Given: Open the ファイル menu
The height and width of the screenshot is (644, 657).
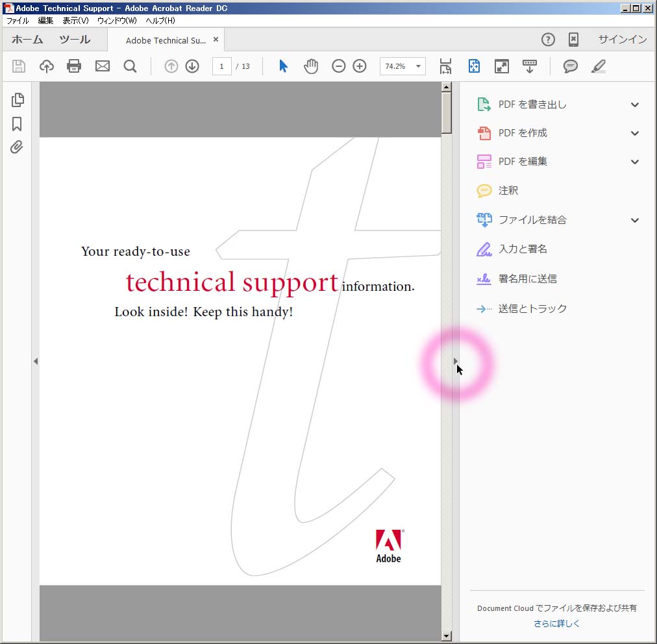Looking at the screenshot, I should pyautogui.click(x=17, y=21).
